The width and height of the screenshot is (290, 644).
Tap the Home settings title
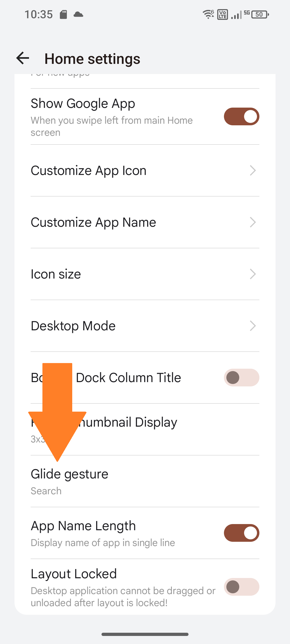click(x=92, y=58)
